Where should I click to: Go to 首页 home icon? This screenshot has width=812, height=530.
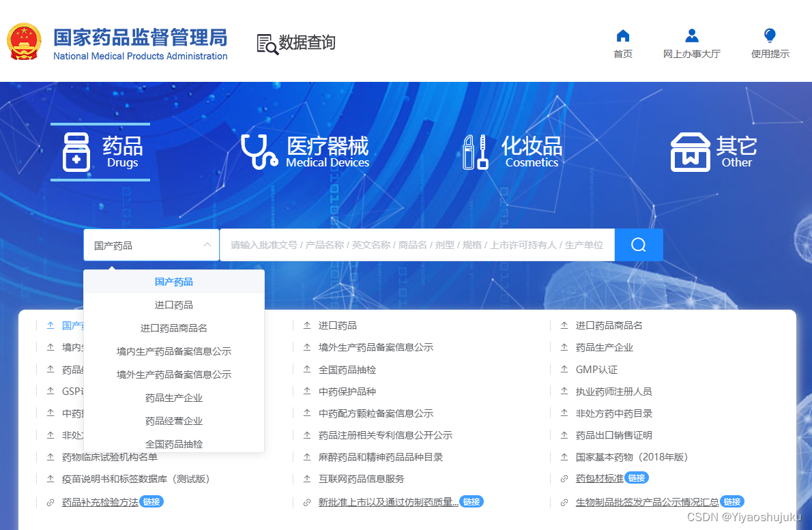click(623, 35)
